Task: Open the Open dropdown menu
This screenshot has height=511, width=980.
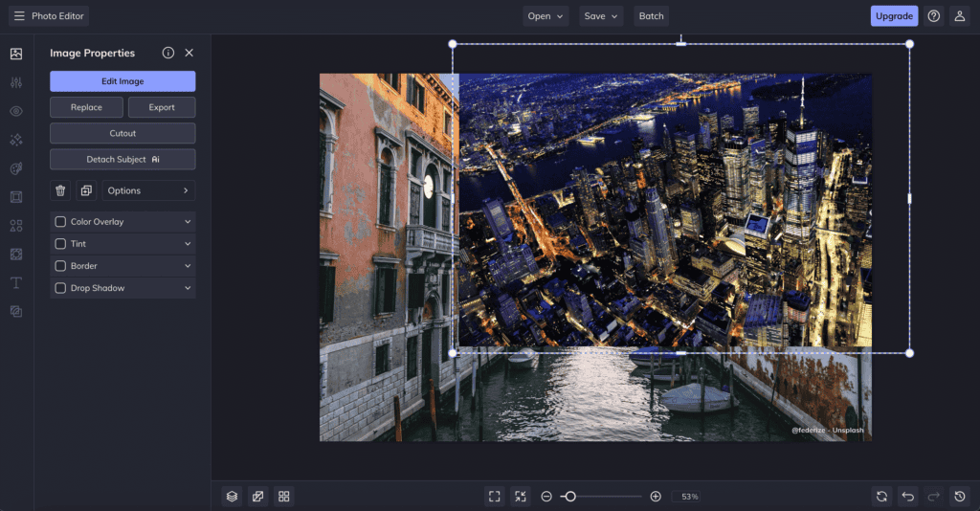Action: point(546,16)
